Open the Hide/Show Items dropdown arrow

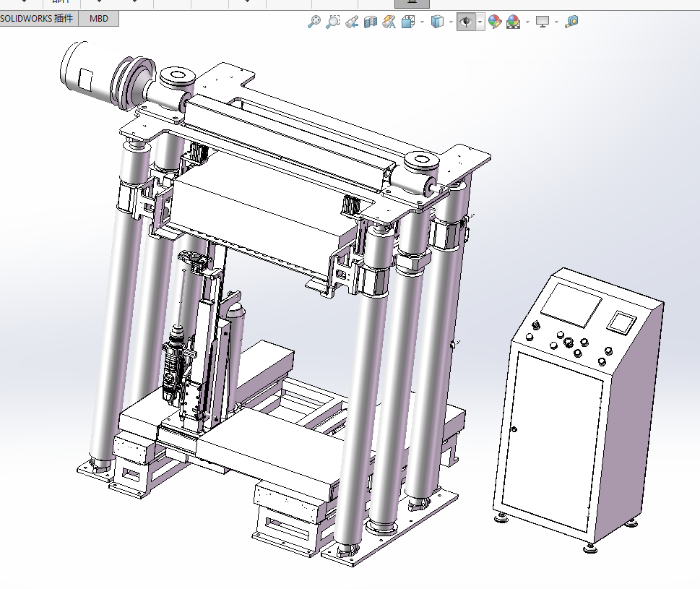(x=480, y=22)
